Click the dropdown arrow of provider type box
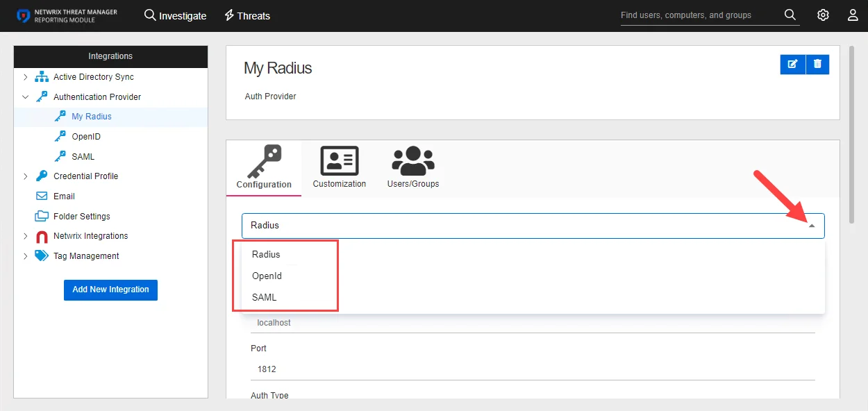The width and height of the screenshot is (868, 411). click(812, 226)
